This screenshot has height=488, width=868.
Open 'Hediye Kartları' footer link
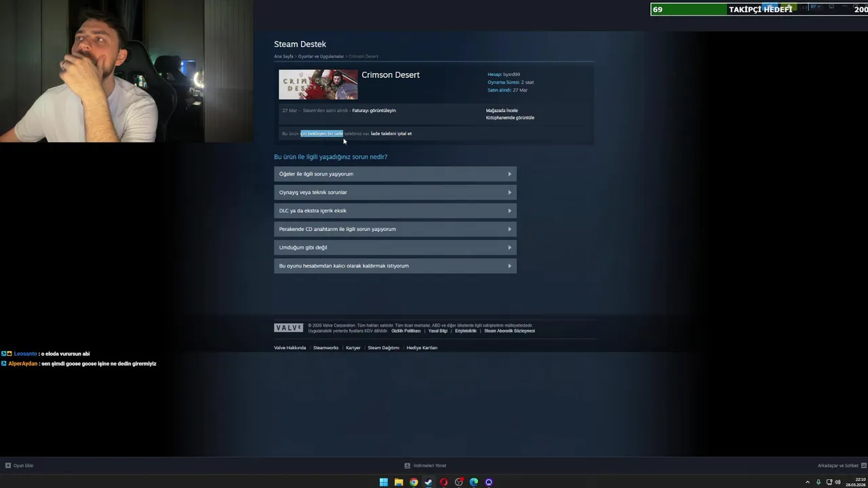click(422, 348)
